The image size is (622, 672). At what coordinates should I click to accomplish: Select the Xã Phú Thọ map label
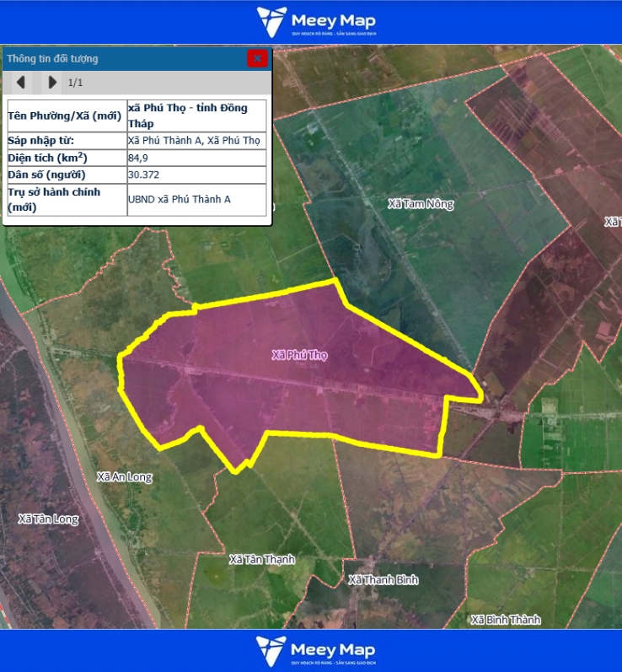click(x=299, y=355)
